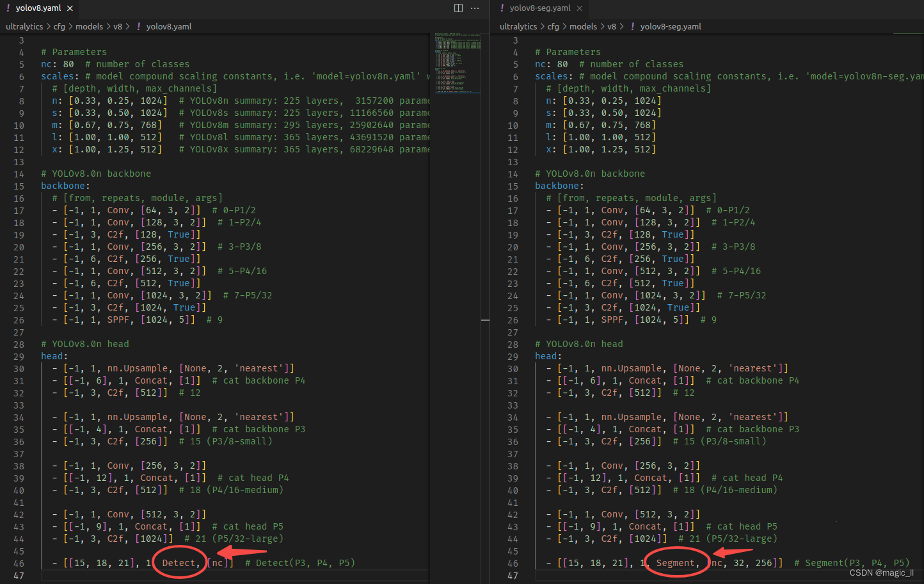Image resolution: width=924 pixels, height=584 pixels.
Task: Click 'Segment' on line 46 of yolov8-seg.yaml
Action: pyautogui.click(x=675, y=563)
